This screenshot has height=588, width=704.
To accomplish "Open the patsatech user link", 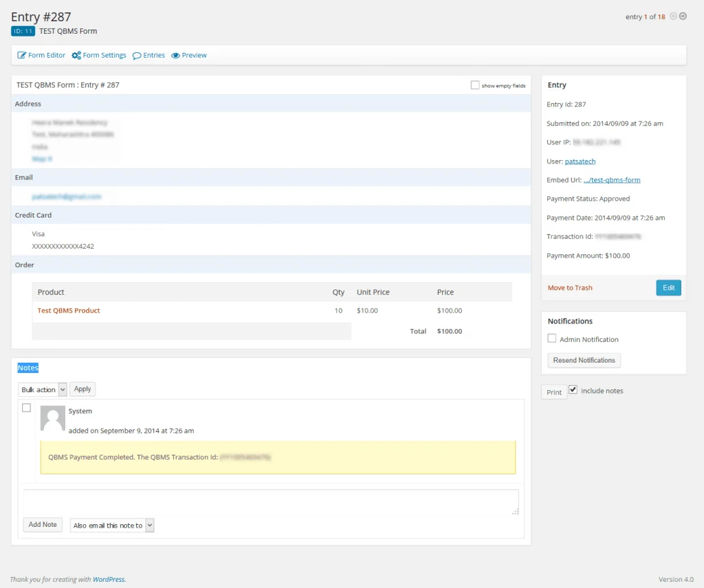I will point(580,161).
